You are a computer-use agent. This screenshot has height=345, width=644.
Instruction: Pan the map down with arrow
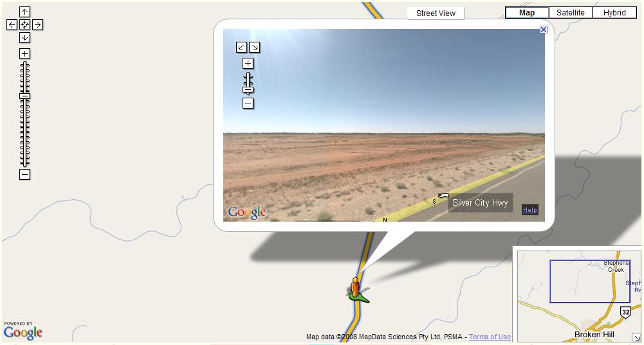coord(24,37)
